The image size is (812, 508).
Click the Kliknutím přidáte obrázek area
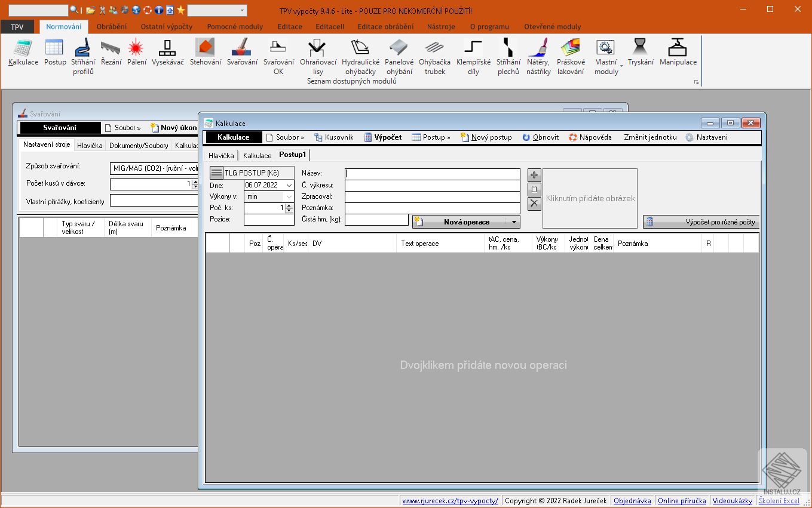[590, 198]
